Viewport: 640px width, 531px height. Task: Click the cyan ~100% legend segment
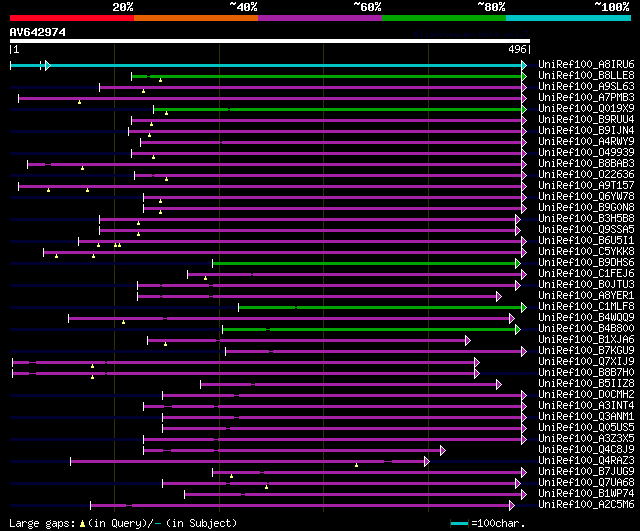(569, 18)
